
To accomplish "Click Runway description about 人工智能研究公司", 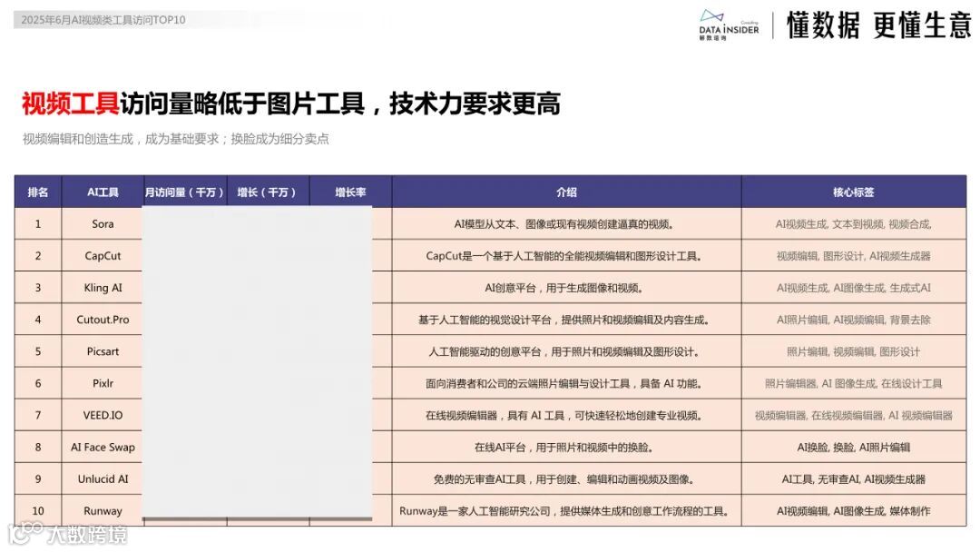I will click(565, 511).
